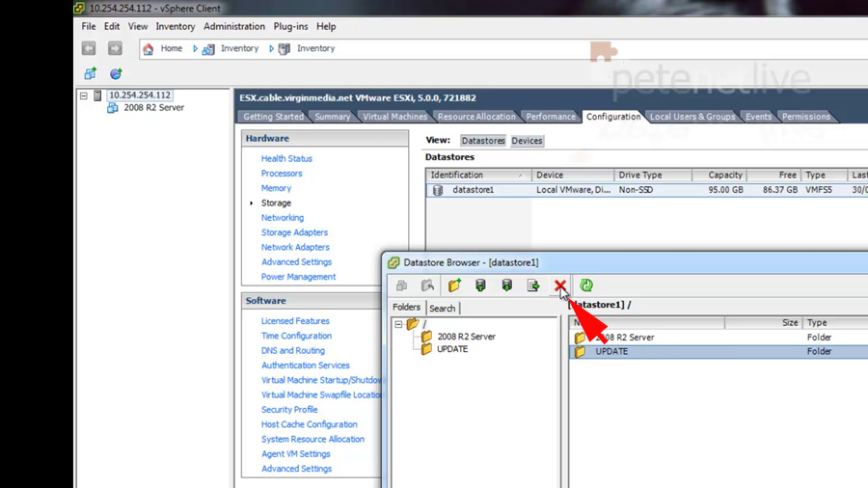Open Licensed Features under Software

point(295,321)
